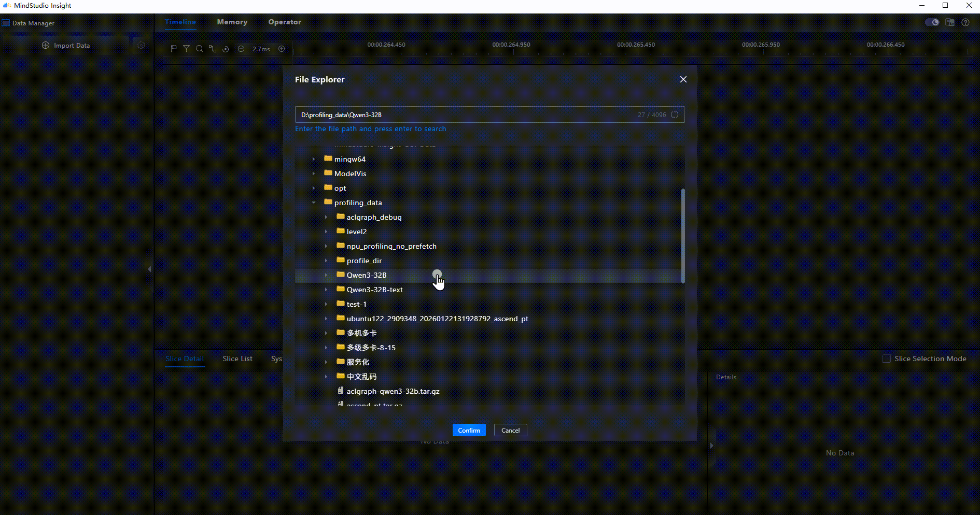
Task: Open the funnel filter tool
Action: pyautogui.click(x=186, y=49)
